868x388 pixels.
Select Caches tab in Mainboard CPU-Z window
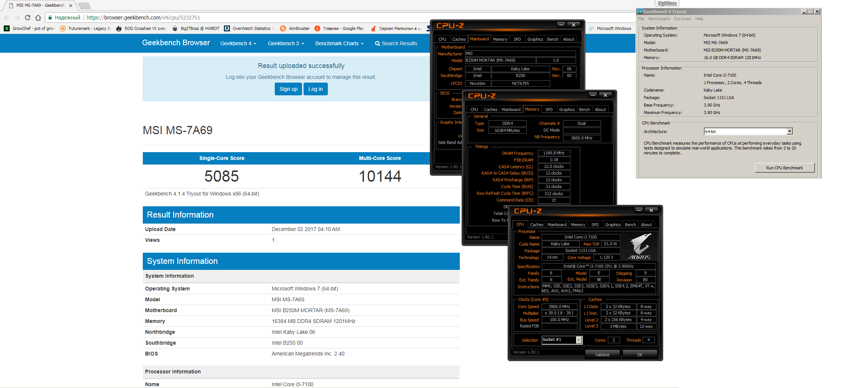459,39
